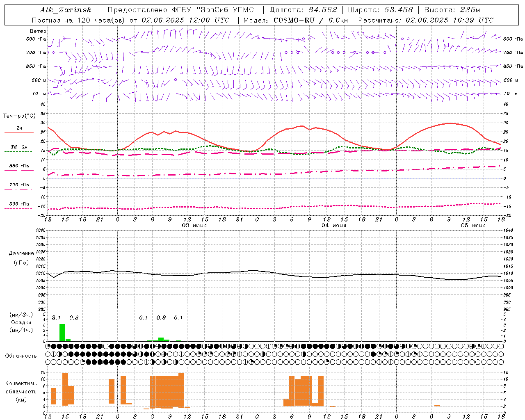Click the '03 июня' date label
Screen dimensions: 525x420
click(194, 226)
